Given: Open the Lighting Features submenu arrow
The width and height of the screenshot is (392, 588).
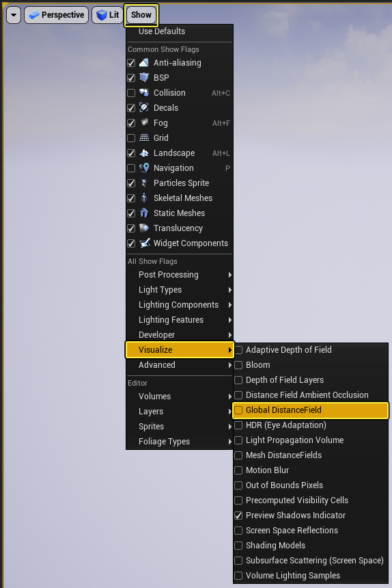Looking at the screenshot, I should click(x=230, y=320).
